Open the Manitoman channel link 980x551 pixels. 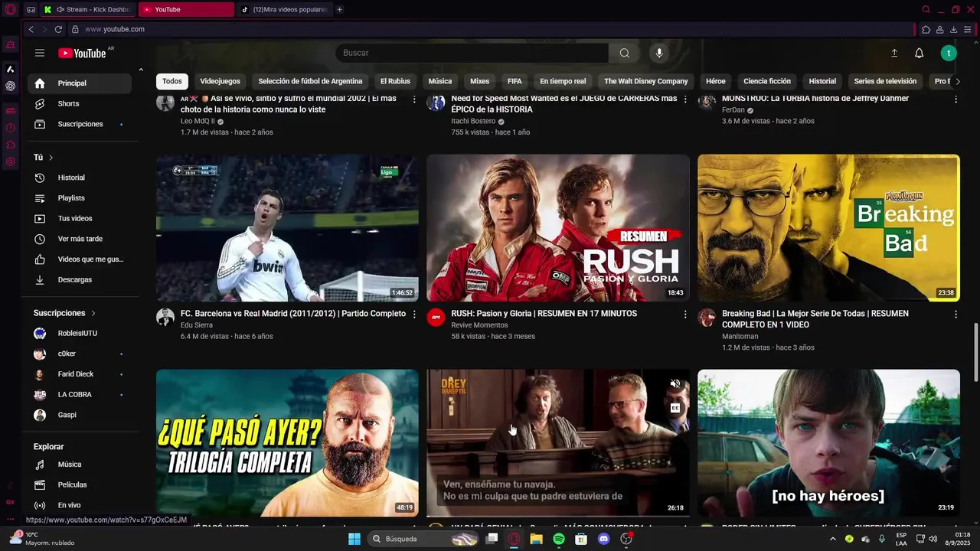point(740,336)
